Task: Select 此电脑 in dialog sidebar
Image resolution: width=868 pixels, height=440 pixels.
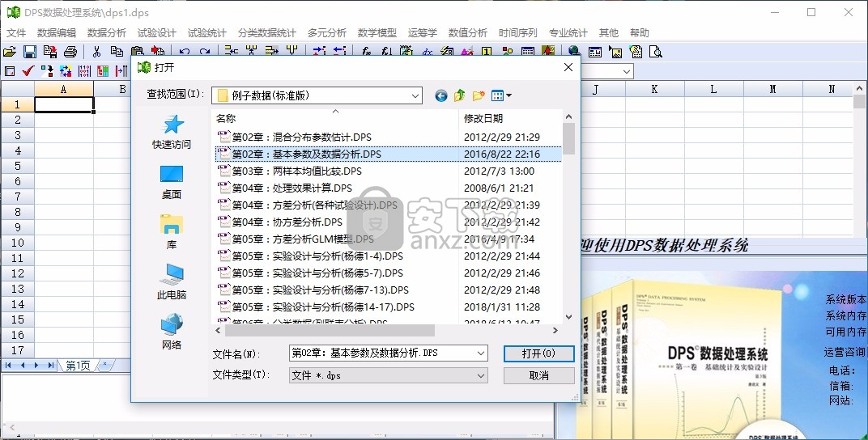Action: [172, 282]
